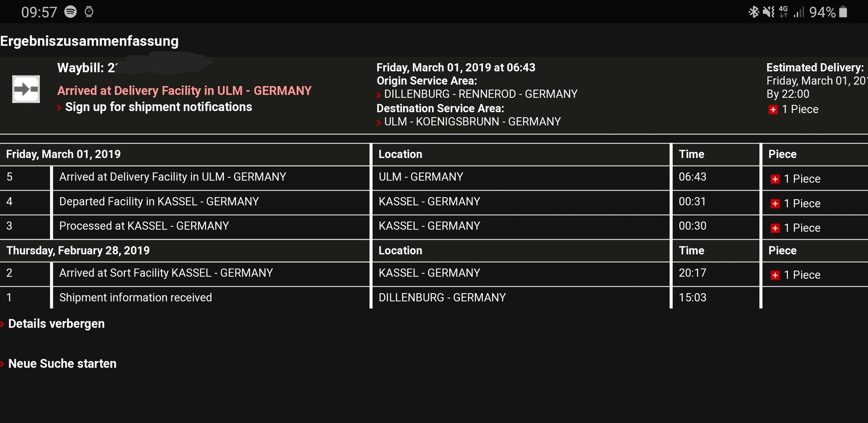Open ULM - KOENIGSBRUNN destination area link
Viewport: 868px width, 423px height.
click(472, 122)
